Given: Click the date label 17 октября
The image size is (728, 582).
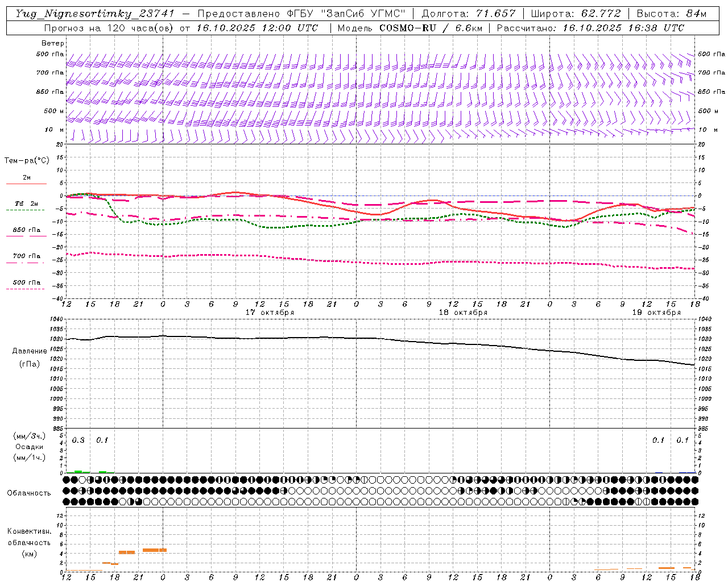Looking at the screenshot, I should coord(270,313).
